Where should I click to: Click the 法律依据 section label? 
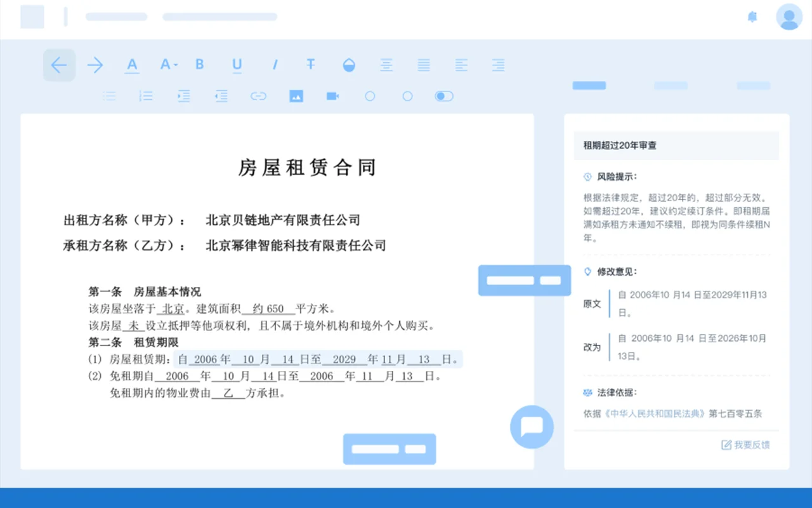pyautogui.click(x=617, y=392)
